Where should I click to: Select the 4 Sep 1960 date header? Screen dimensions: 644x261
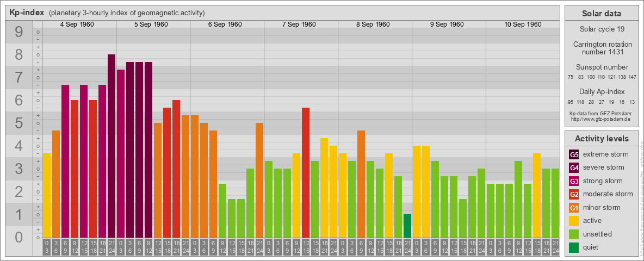(x=77, y=24)
